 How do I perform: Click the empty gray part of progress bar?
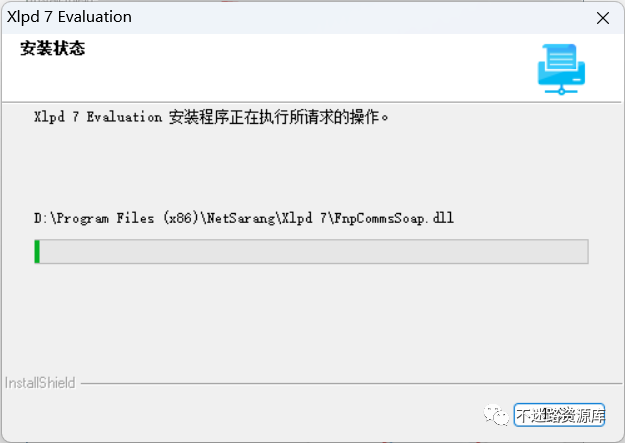[x=314, y=252]
